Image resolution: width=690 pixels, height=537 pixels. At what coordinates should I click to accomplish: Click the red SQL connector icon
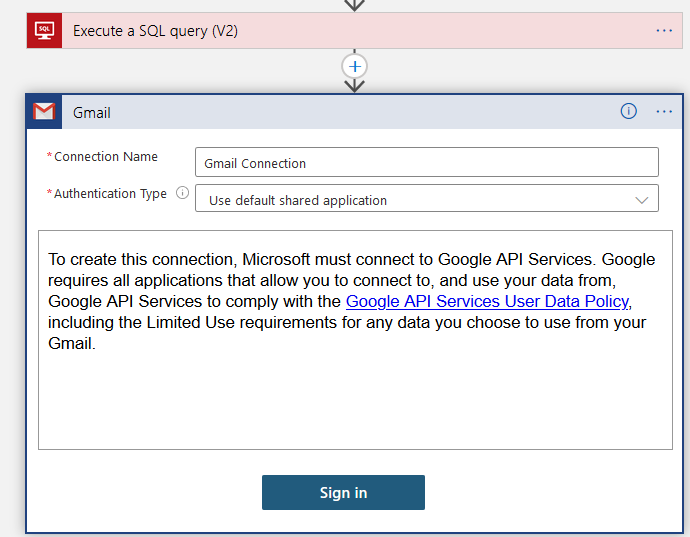pyautogui.click(x=44, y=31)
